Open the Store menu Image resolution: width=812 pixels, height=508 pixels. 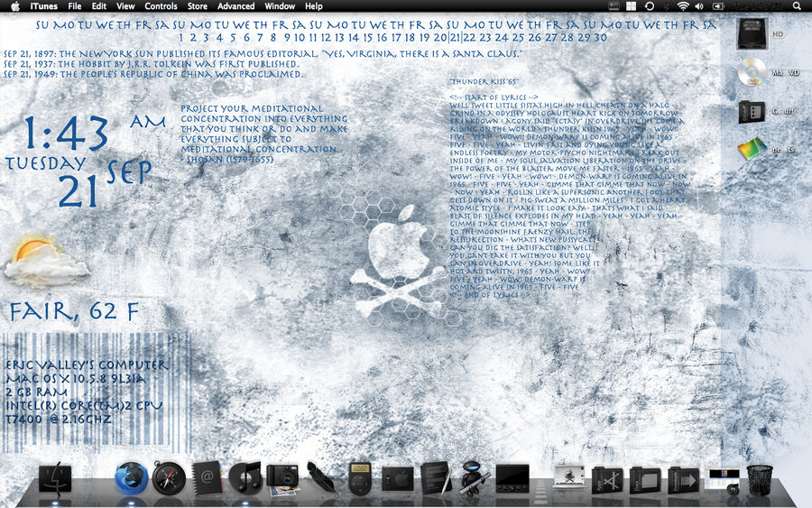198,6
